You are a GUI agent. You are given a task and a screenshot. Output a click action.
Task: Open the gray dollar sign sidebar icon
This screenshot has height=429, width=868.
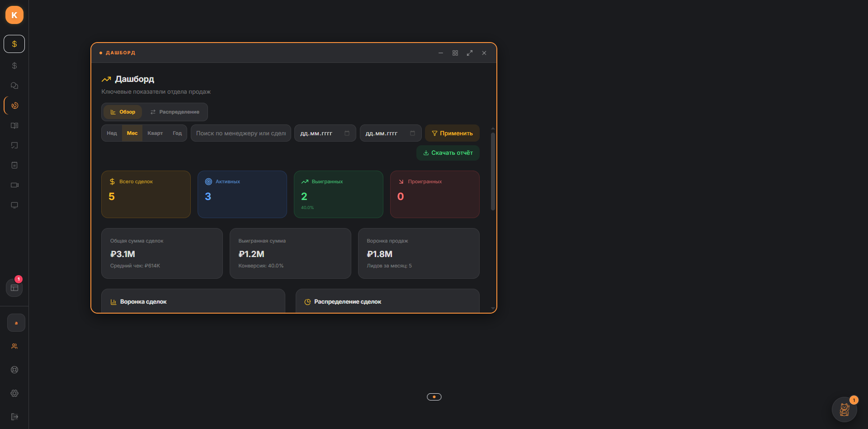click(14, 66)
